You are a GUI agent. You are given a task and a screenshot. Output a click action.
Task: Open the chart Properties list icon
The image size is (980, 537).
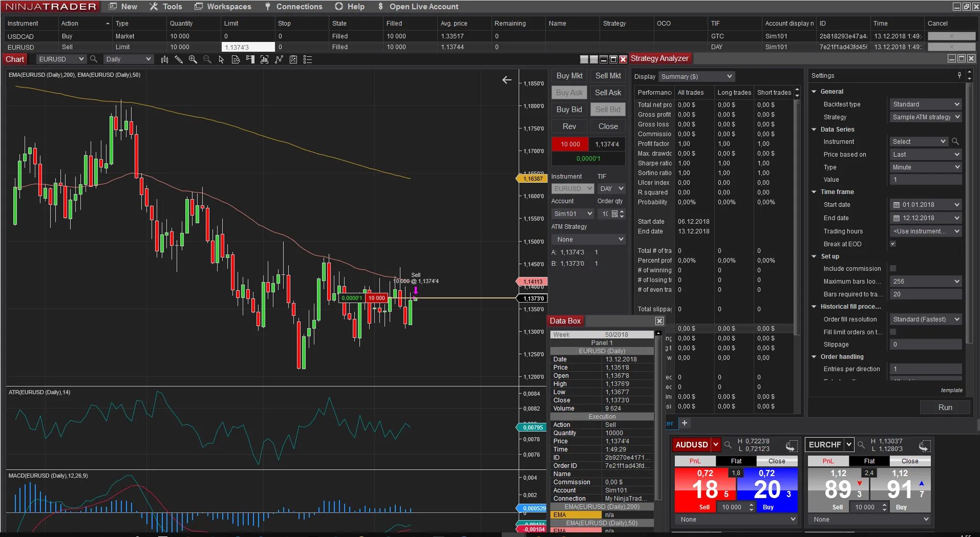[308, 59]
